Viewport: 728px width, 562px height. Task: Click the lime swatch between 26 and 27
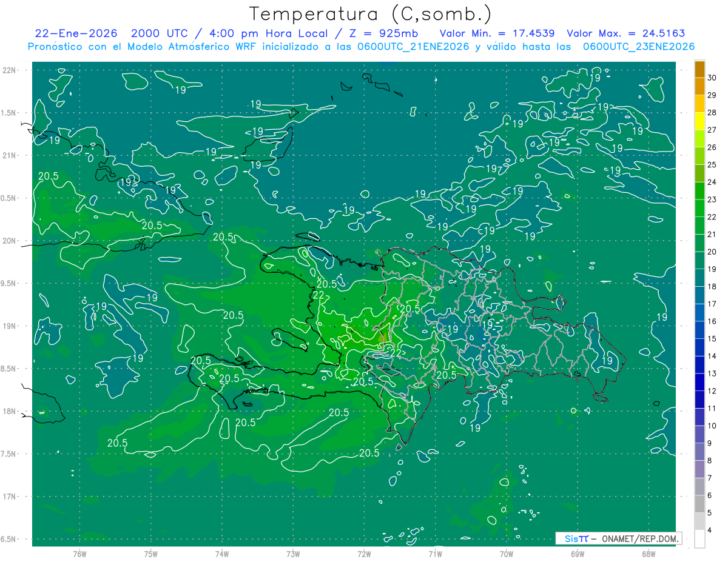(699, 139)
